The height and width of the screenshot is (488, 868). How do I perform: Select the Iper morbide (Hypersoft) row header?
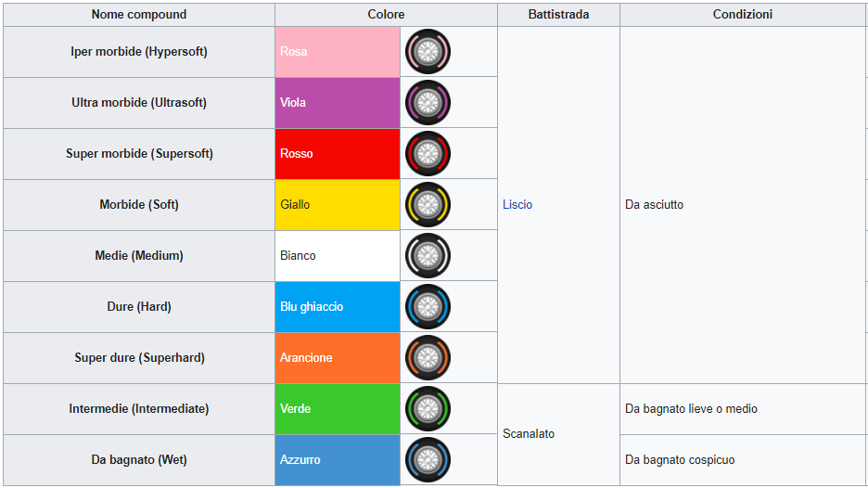coord(139,52)
